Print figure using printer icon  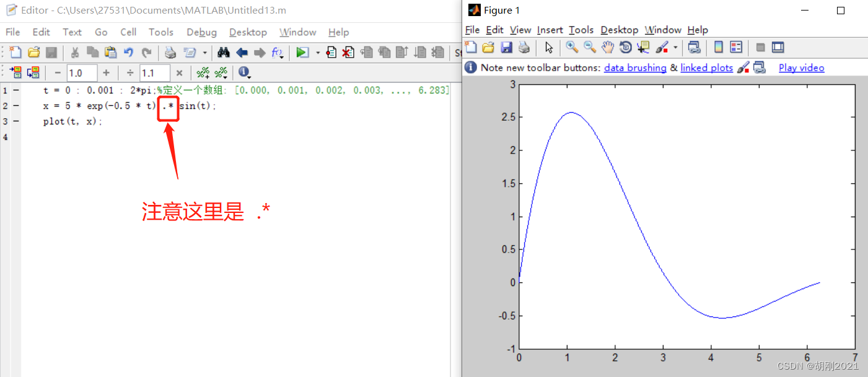coord(524,47)
